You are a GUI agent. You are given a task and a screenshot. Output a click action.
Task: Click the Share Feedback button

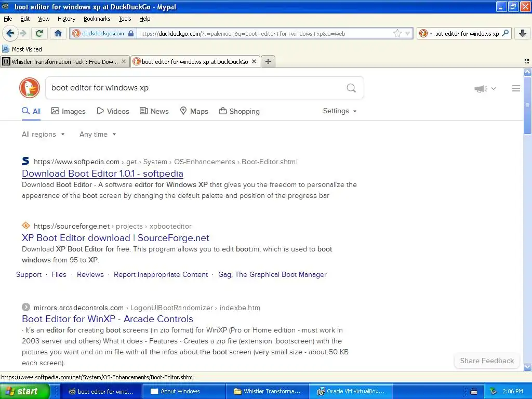[x=487, y=361]
